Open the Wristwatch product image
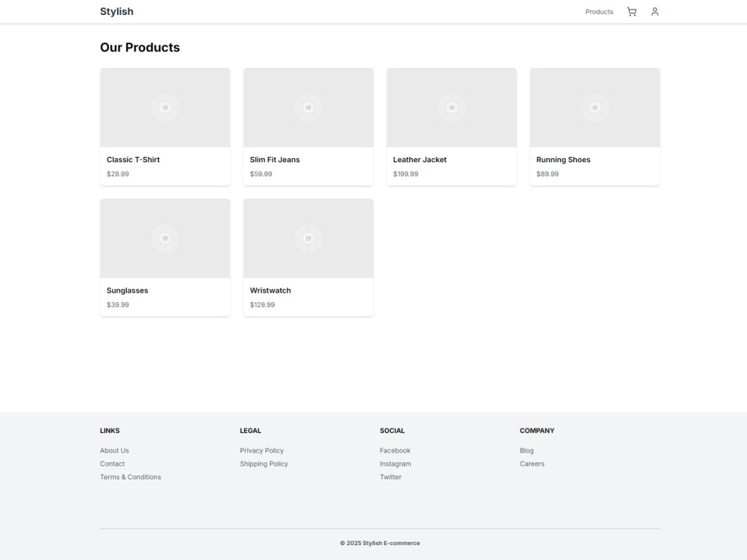This screenshot has width=747, height=560. (x=309, y=239)
